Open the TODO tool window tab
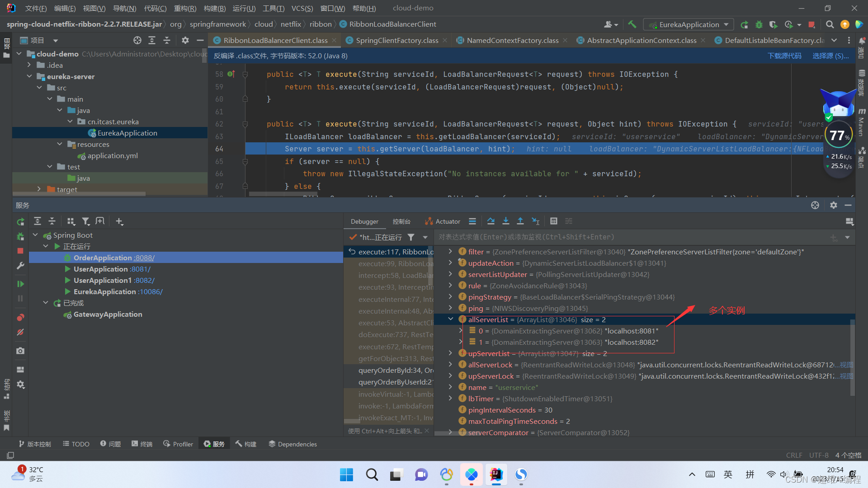The image size is (868, 488). tap(76, 444)
